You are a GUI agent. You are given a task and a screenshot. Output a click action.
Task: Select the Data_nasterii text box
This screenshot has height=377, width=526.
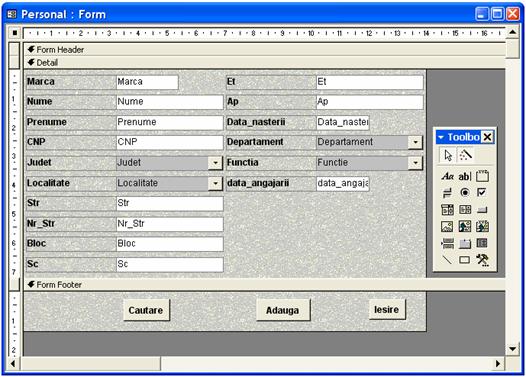[x=343, y=122]
